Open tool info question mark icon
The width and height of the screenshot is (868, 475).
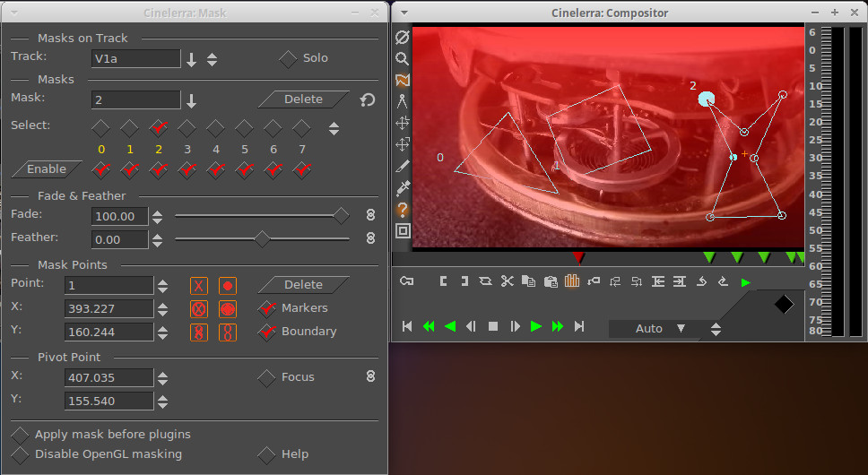click(x=403, y=209)
